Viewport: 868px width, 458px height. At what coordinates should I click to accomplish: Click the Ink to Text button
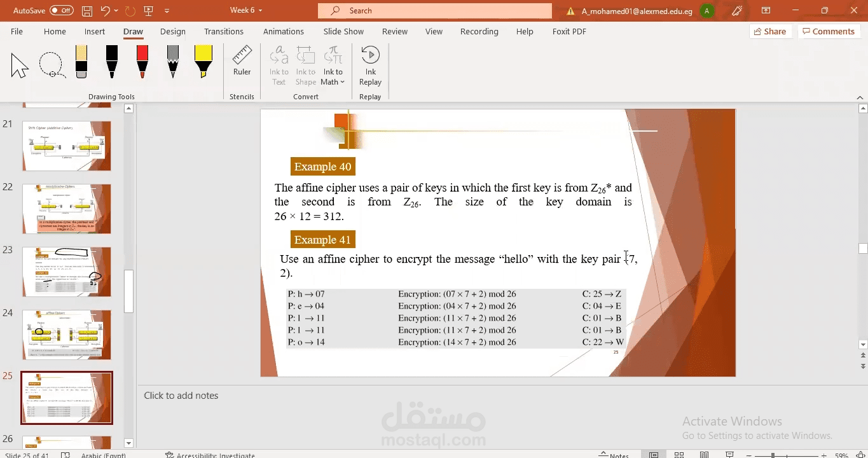click(279, 65)
